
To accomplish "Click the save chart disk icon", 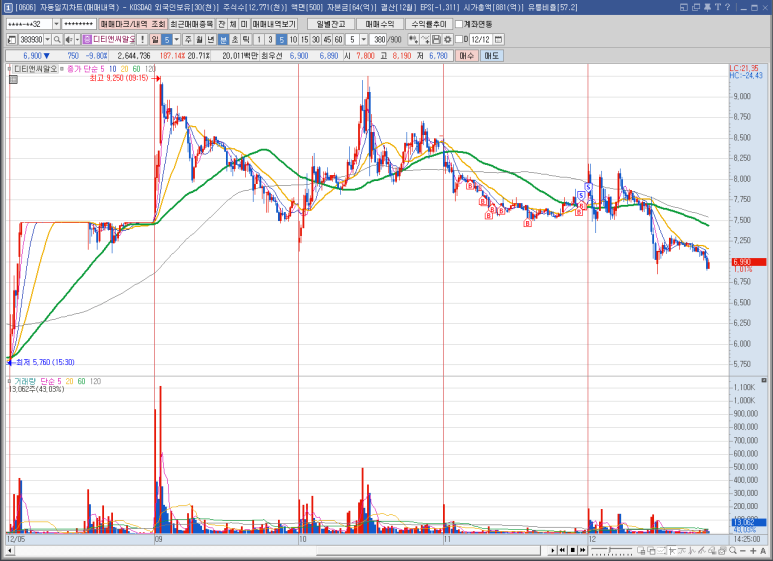I will pos(436,39).
